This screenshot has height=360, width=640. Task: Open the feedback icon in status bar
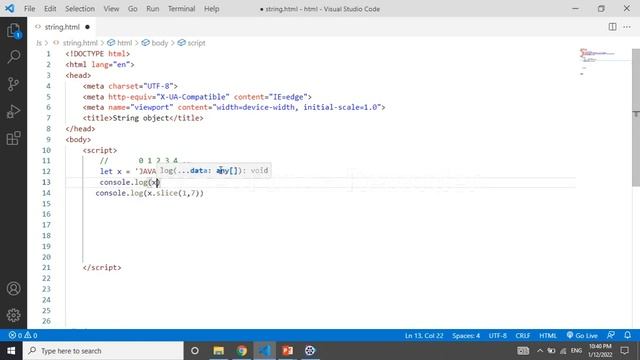pyautogui.click(x=611, y=335)
